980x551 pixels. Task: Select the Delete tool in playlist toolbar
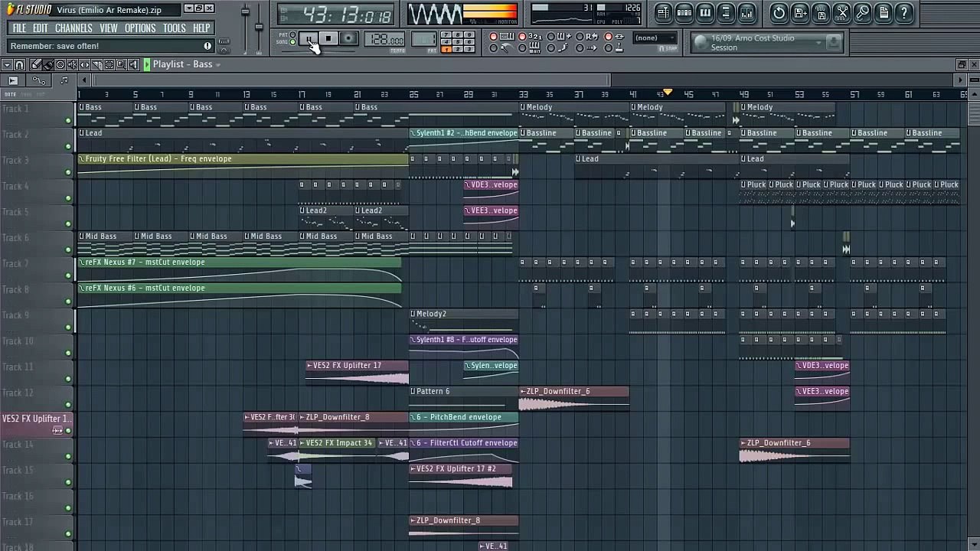click(60, 65)
